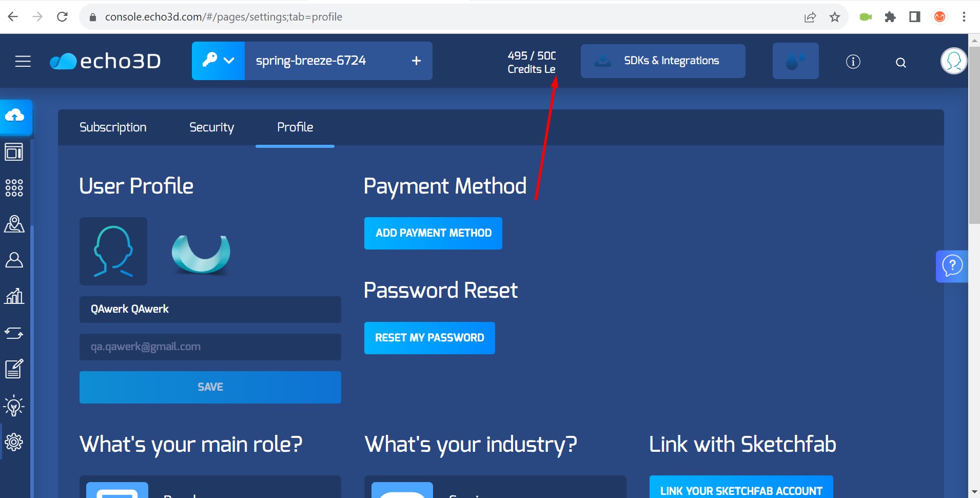This screenshot has width=980, height=498.
Task: Share this page icon
Action: (x=810, y=17)
